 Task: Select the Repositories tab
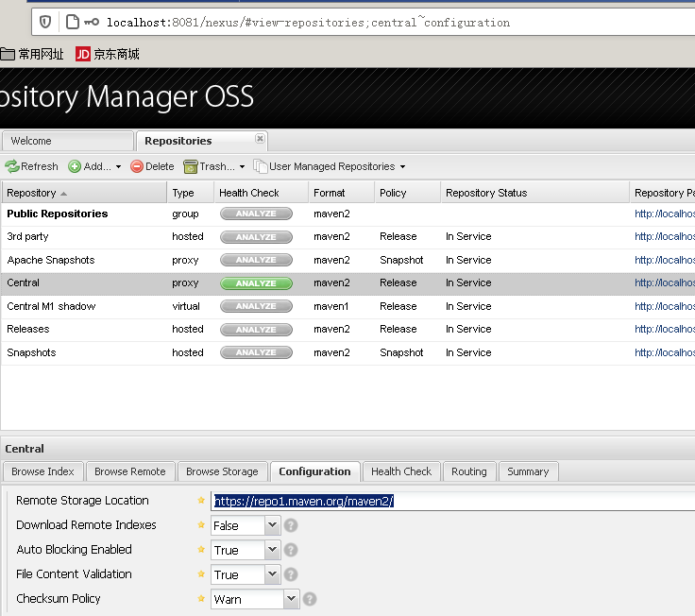click(x=202, y=141)
